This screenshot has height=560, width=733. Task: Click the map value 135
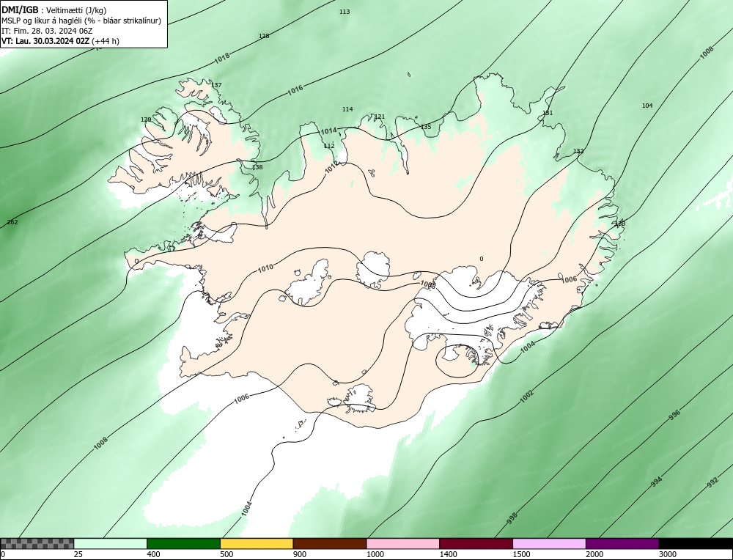[x=426, y=127]
